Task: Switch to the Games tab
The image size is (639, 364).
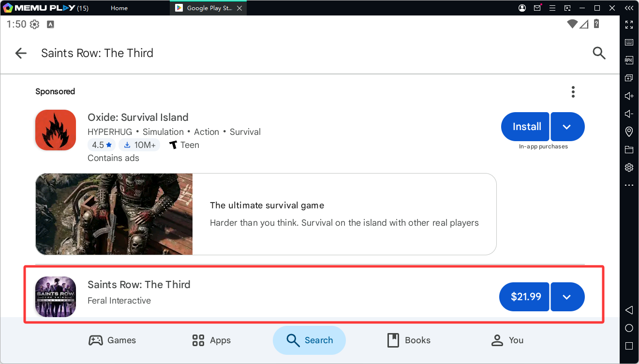Action: click(112, 340)
